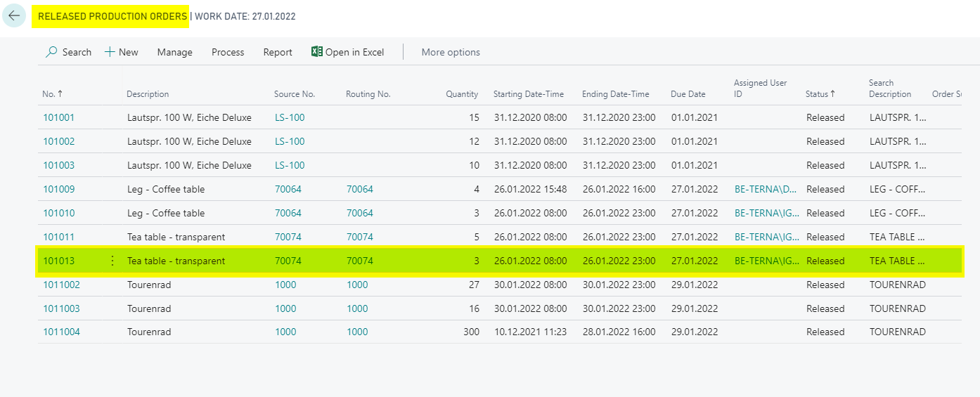The height and width of the screenshot is (397, 980).
Task: Open production order 1011003
Action: 61,308
